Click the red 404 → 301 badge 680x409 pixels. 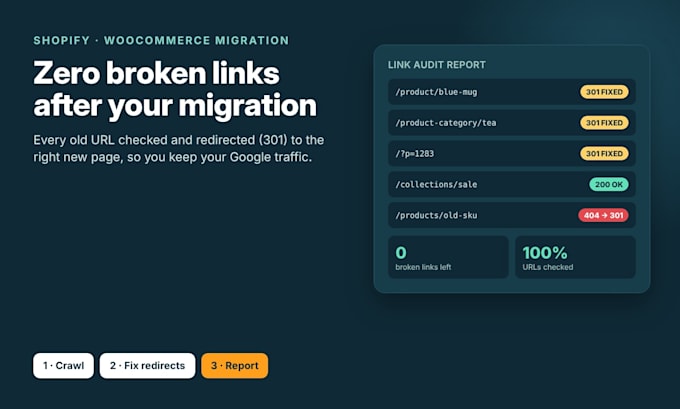click(603, 215)
